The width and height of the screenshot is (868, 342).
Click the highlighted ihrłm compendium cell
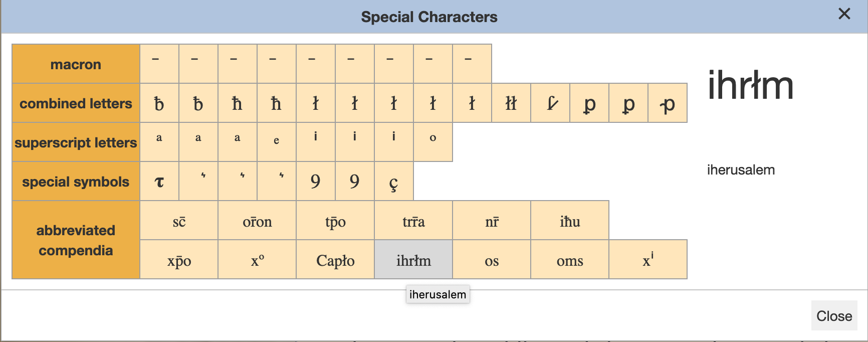coord(413,260)
